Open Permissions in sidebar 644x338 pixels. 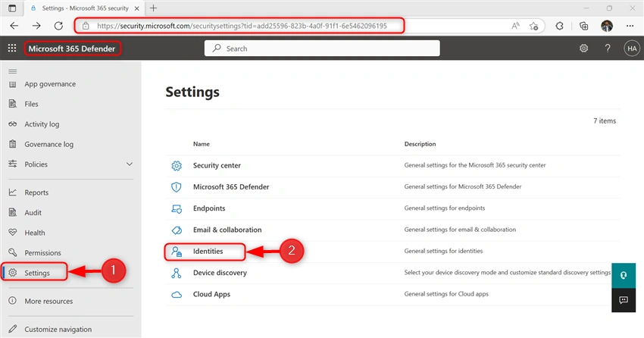(x=42, y=253)
